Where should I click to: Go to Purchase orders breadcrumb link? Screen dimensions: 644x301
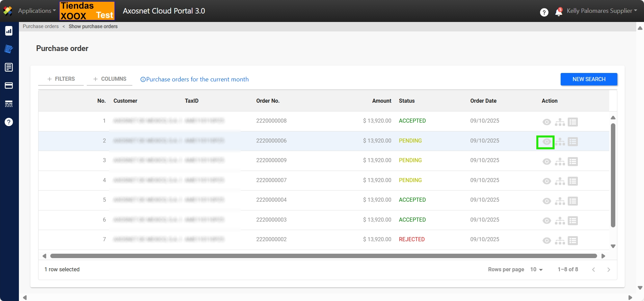tap(41, 26)
